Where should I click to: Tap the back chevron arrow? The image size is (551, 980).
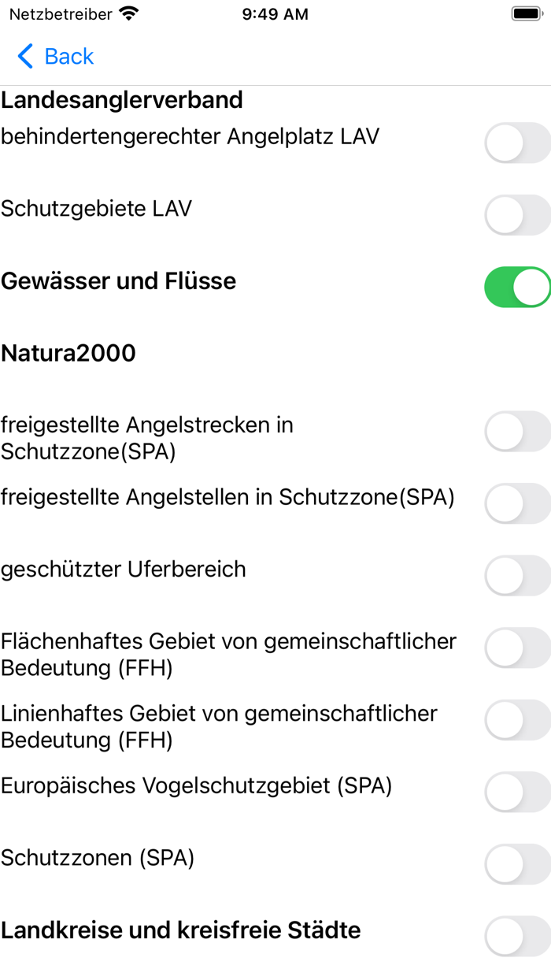pos(24,56)
